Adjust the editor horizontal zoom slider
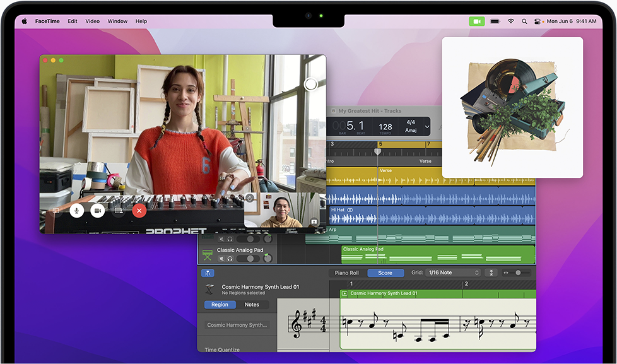 click(x=517, y=273)
